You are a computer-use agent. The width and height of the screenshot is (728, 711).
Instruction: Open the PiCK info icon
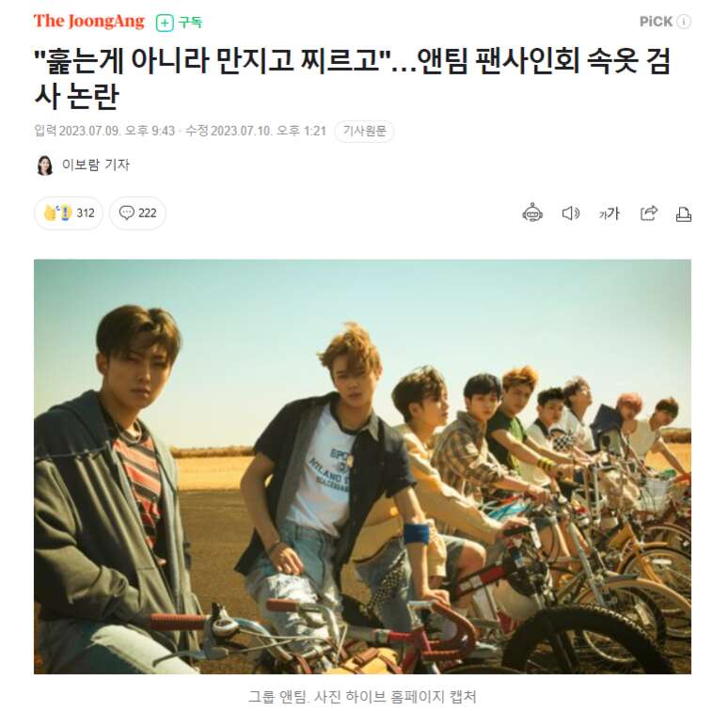pos(684,22)
